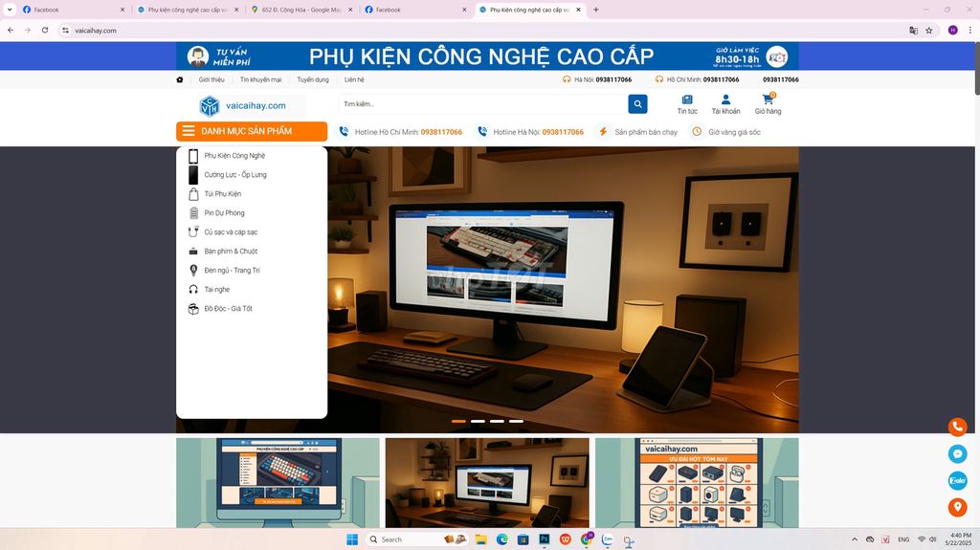
Task: Open the Messenger chat floating button
Action: coord(957,453)
